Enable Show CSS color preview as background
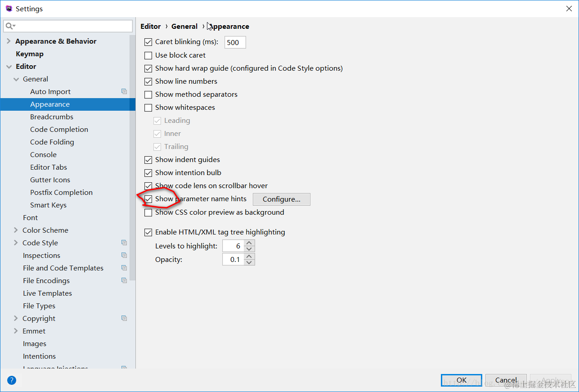 (148, 212)
